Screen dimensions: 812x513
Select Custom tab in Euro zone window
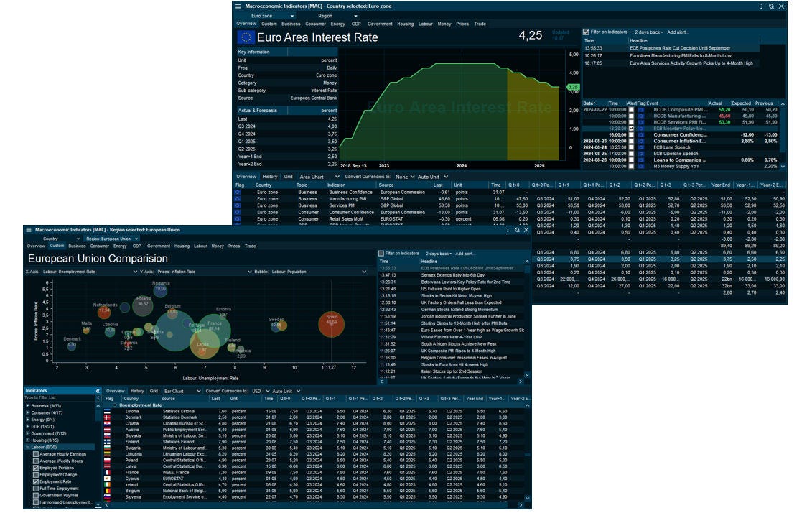tap(269, 24)
